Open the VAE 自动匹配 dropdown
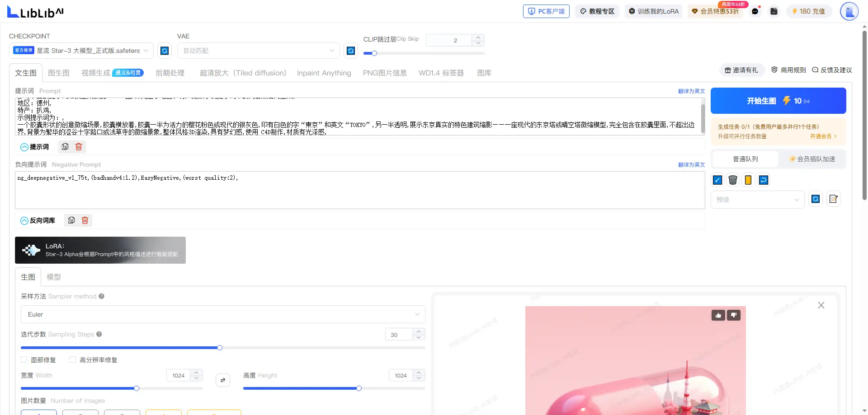 click(259, 51)
